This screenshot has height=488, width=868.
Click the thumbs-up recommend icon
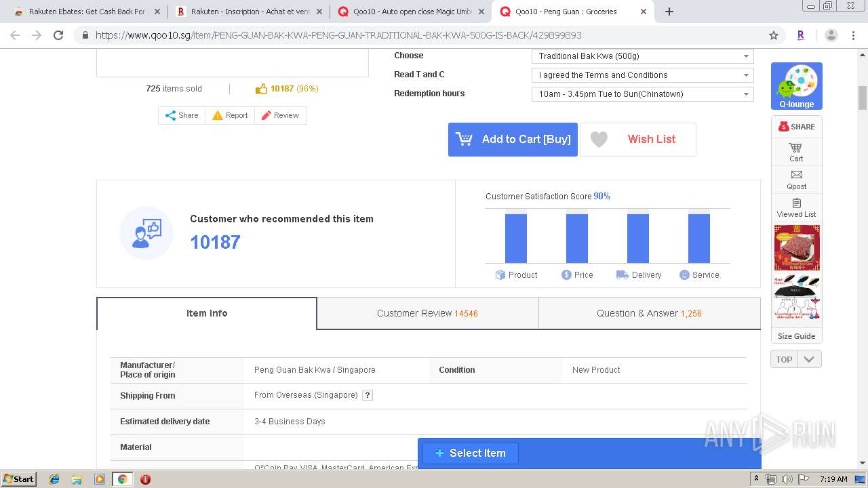coord(262,89)
